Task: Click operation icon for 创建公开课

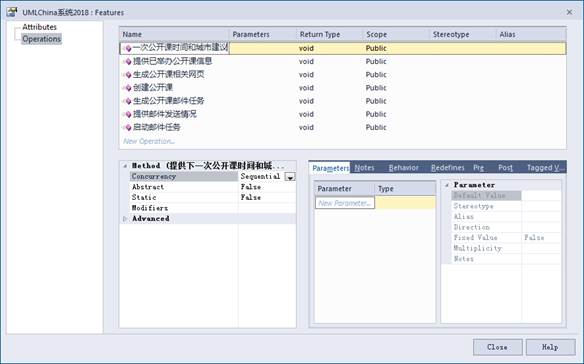Action: pyautogui.click(x=128, y=88)
